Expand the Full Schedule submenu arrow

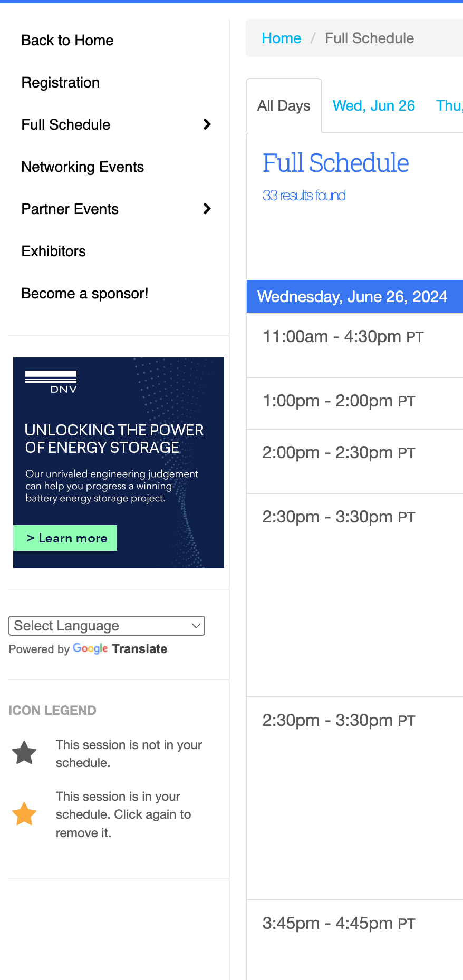pyautogui.click(x=207, y=124)
